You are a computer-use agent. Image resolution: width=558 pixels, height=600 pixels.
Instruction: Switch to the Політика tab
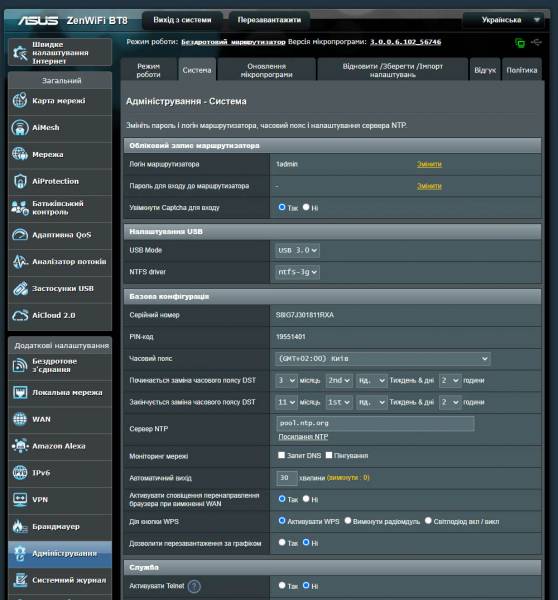pyautogui.click(x=522, y=70)
